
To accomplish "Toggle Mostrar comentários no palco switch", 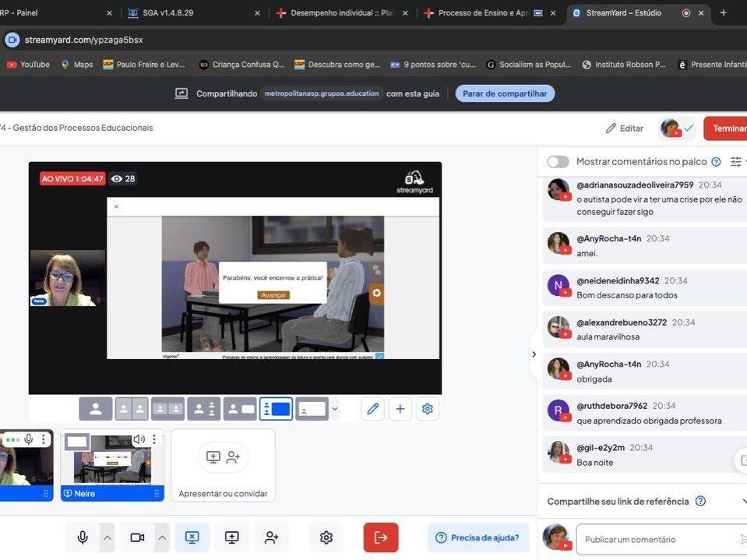I will [558, 162].
